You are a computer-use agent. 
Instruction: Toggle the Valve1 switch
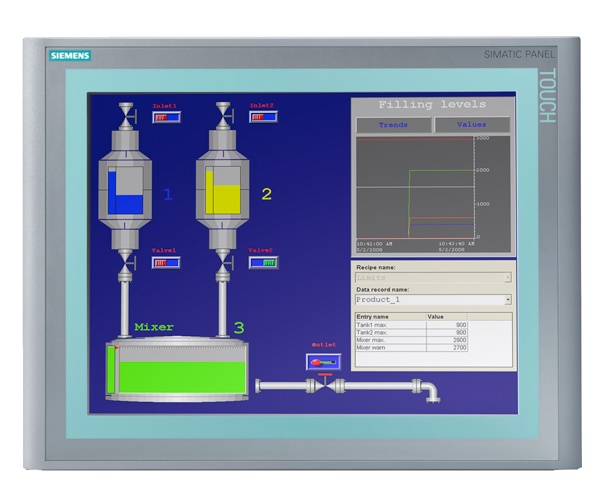pyautogui.click(x=166, y=262)
